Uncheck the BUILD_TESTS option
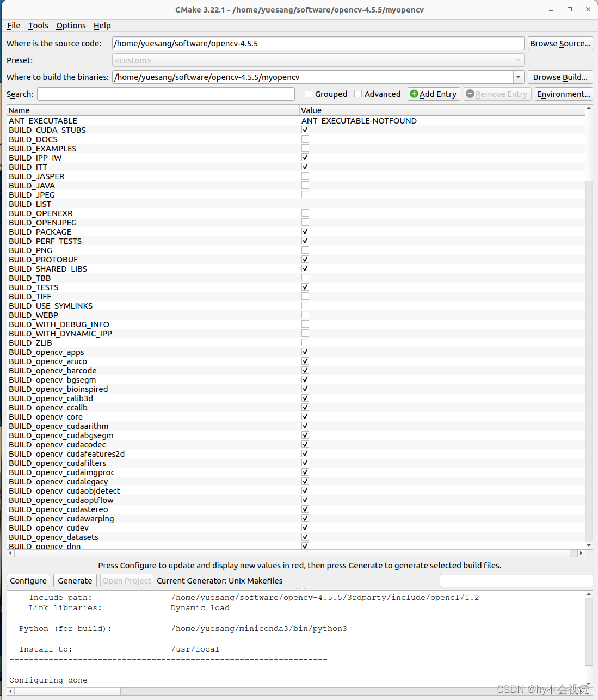The width and height of the screenshot is (598, 700). pos(305,286)
